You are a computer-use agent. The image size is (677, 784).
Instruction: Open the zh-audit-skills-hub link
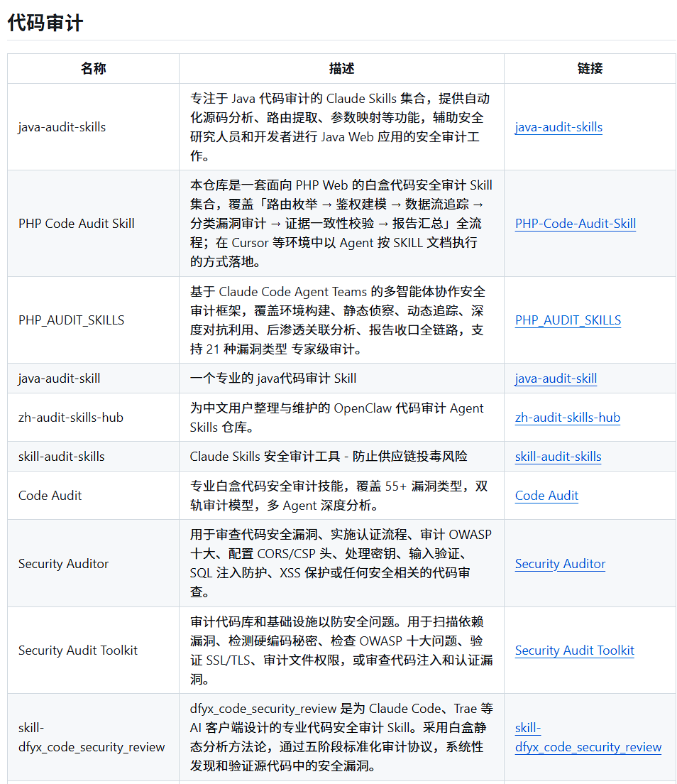coord(568,418)
